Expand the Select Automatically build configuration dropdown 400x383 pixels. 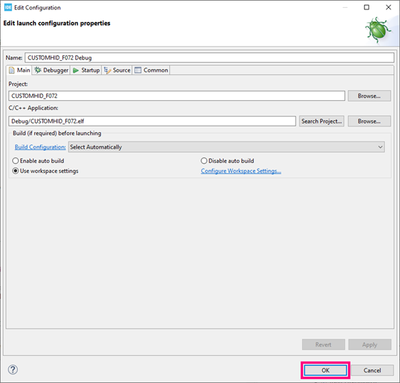tap(226, 147)
